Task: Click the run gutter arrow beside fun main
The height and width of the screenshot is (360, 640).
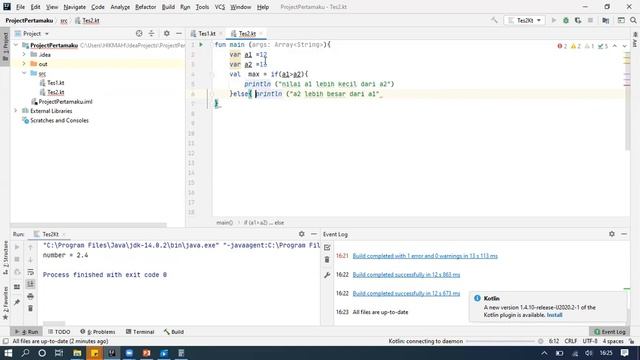Action: pyautogui.click(x=201, y=44)
